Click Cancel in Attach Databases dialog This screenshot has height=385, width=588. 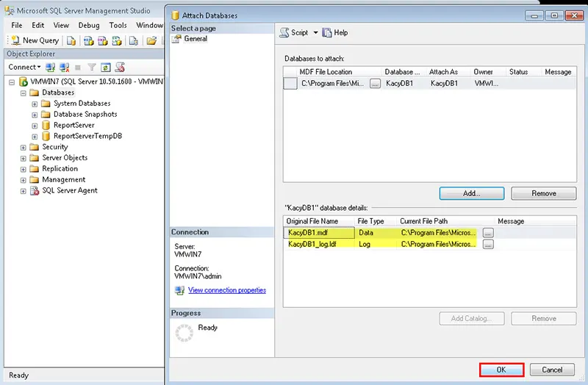point(552,370)
